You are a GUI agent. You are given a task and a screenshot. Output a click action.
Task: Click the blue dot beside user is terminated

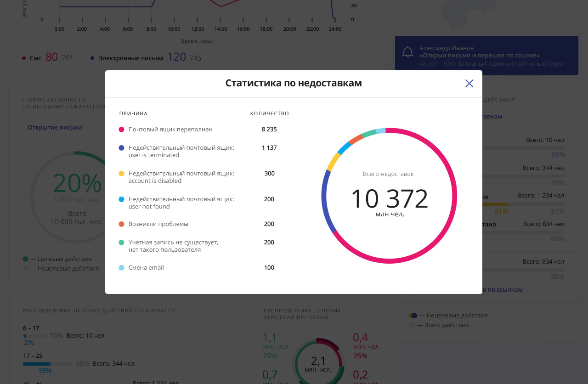pos(121,148)
